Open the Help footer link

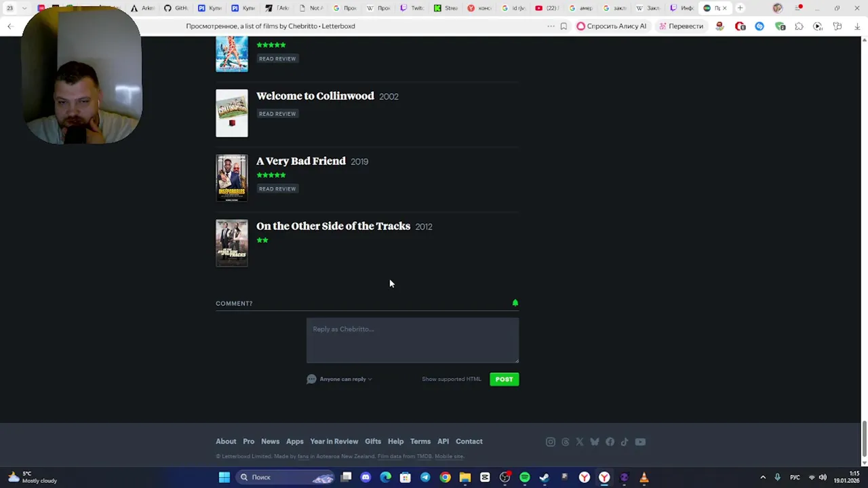click(x=395, y=441)
